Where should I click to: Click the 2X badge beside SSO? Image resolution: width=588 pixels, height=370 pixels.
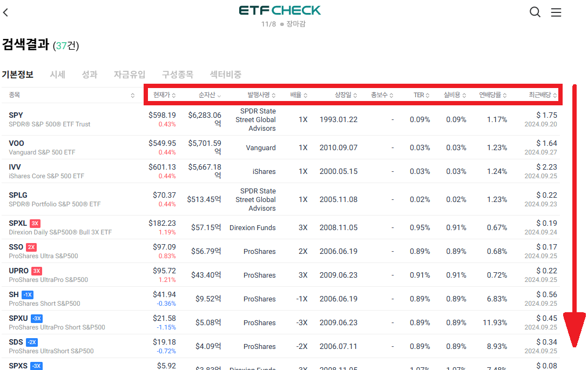(31, 247)
